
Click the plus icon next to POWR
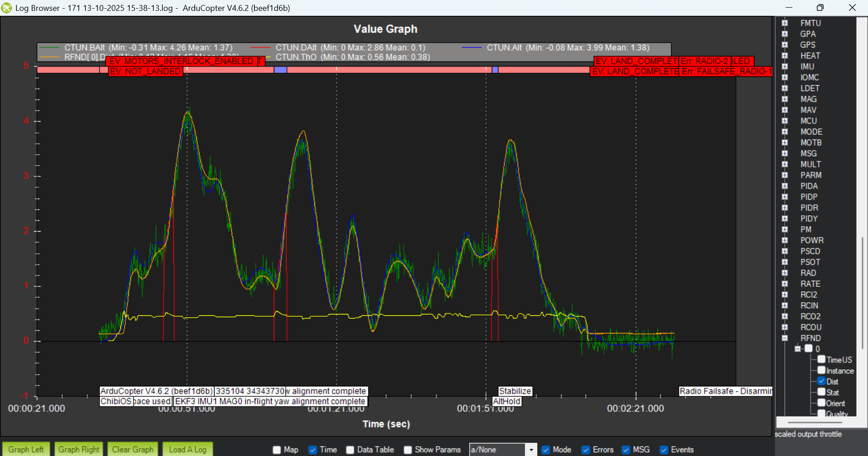point(785,240)
